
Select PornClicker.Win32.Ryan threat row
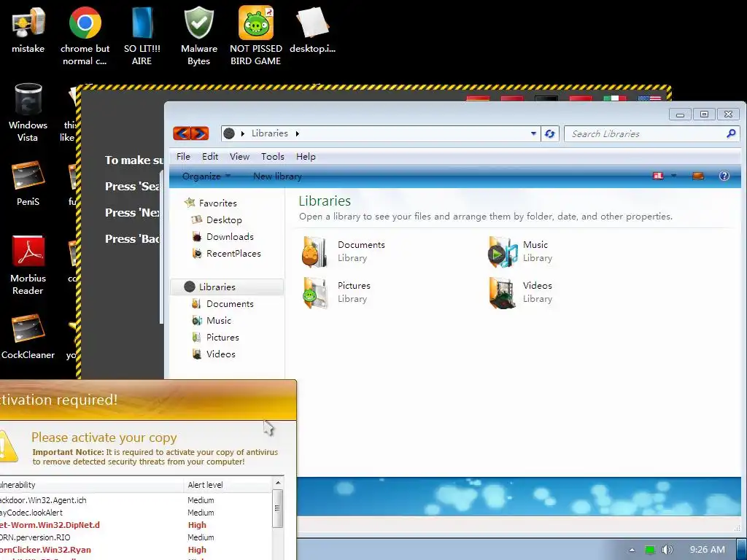pyautogui.click(x=136, y=550)
